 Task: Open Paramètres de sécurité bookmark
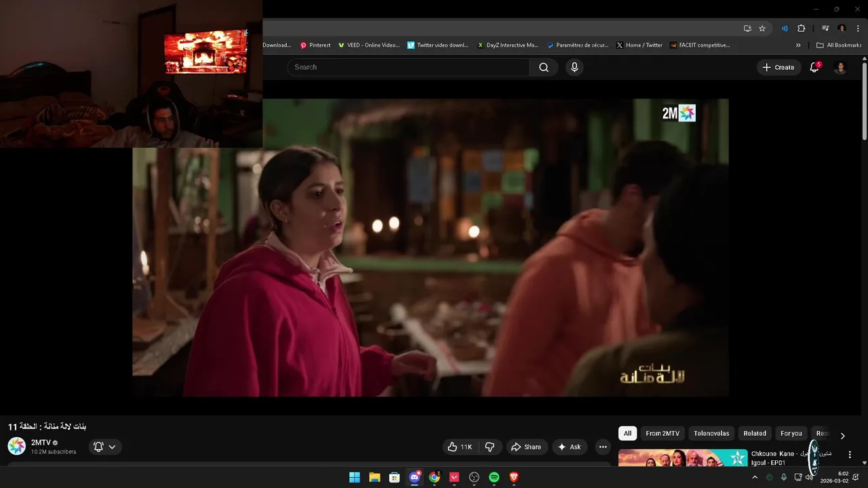pos(578,45)
